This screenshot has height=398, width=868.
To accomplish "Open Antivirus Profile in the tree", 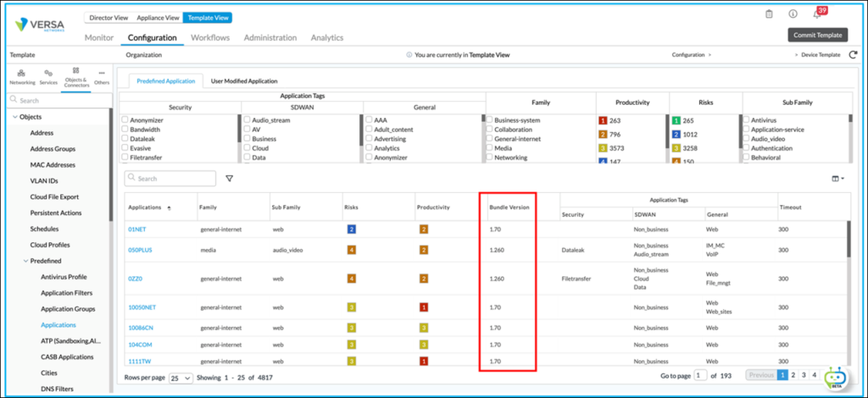I will click(x=64, y=277).
